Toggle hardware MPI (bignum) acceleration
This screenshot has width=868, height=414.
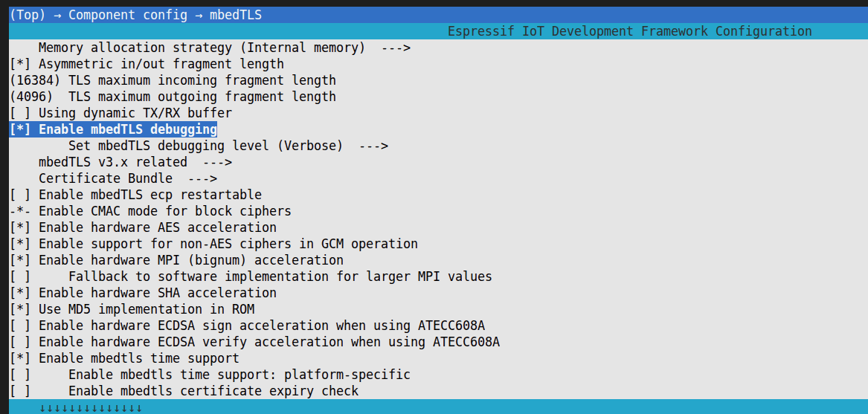(20, 260)
